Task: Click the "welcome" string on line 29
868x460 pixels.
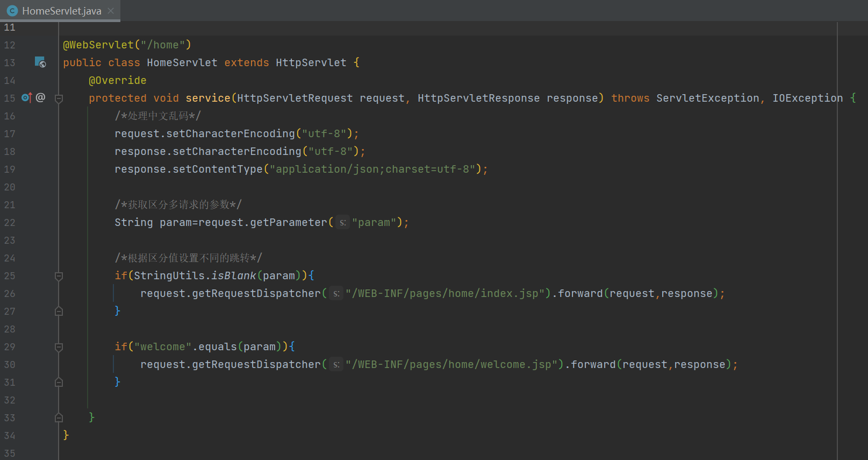Action: pos(163,346)
